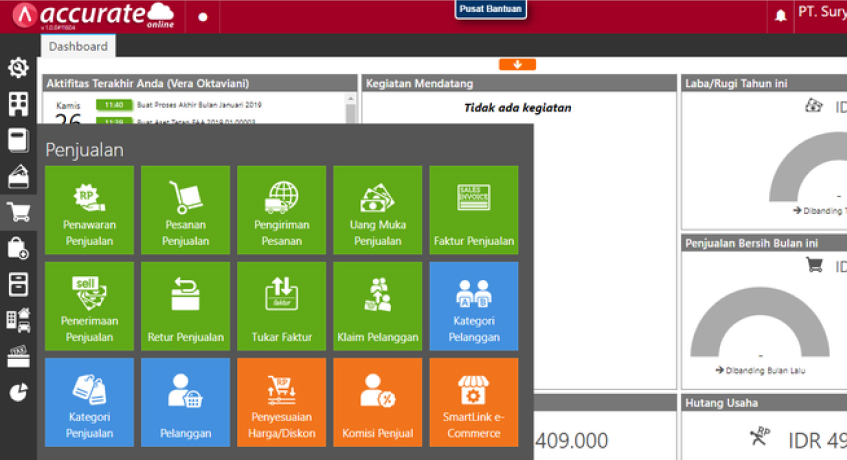Open the shopping cart sidebar menu

[18, 211]
